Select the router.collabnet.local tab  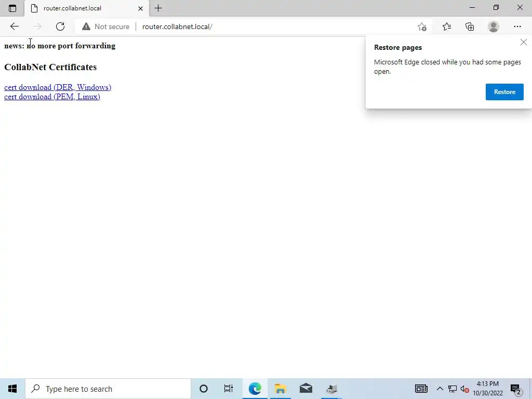point(87,8)
